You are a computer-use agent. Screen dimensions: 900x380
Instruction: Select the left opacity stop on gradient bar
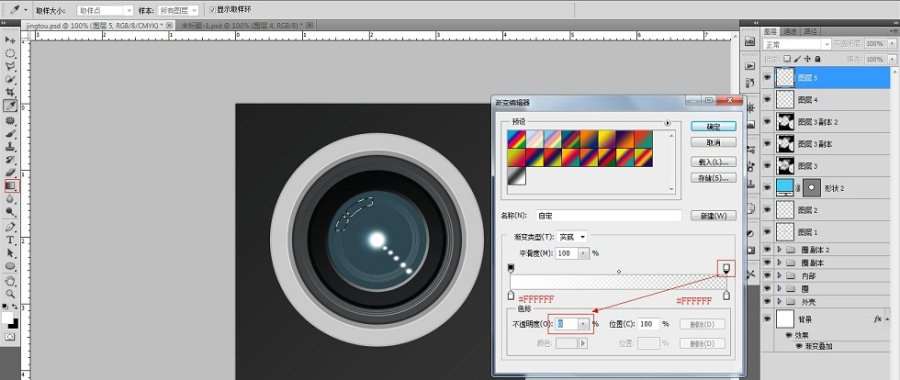pos(511,268)
